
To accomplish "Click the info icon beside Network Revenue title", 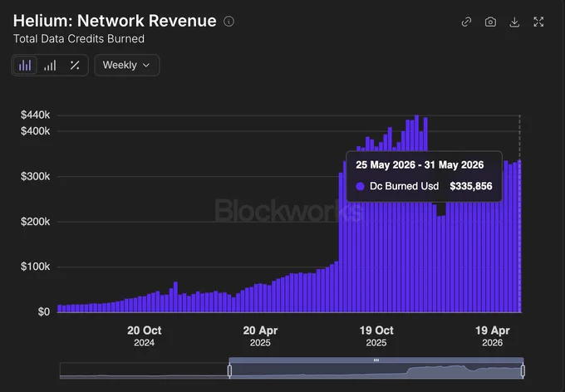I will point(228,22).
